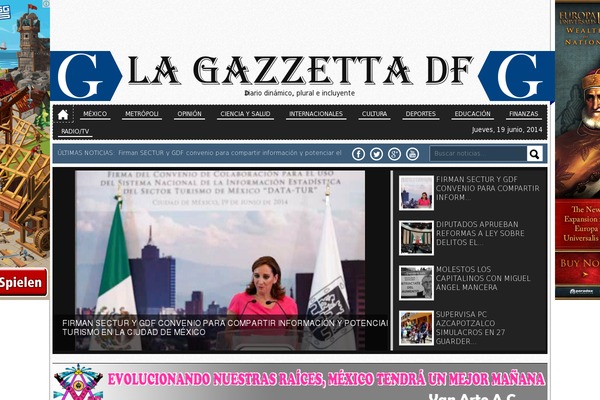Open thumbnail for Diputados aprueban reformas story
Screen dimensions: 600x400
pos(416,238)
